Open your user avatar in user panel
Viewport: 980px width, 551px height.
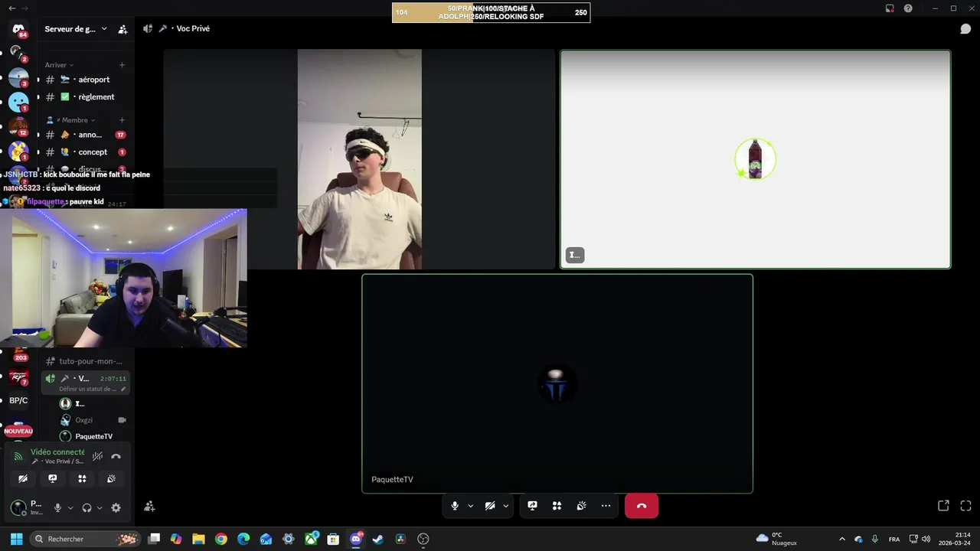(x=18, y=507)
